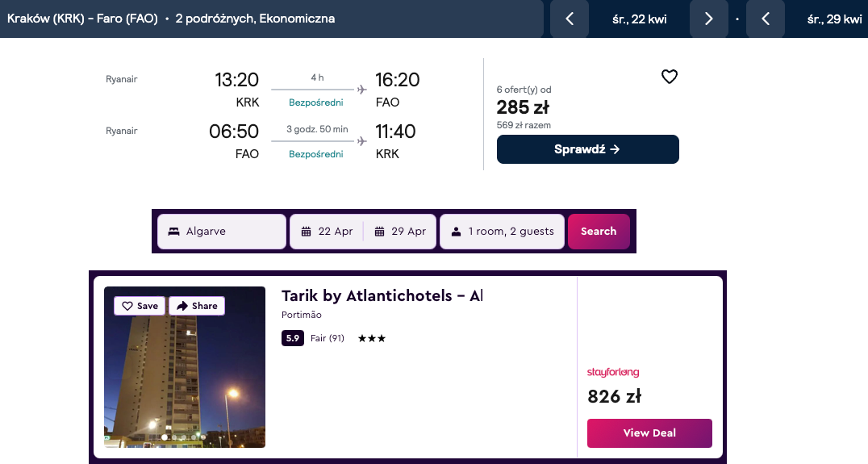Click the person icon in guests field
The image size is (868, 464).
click(456, 232)
